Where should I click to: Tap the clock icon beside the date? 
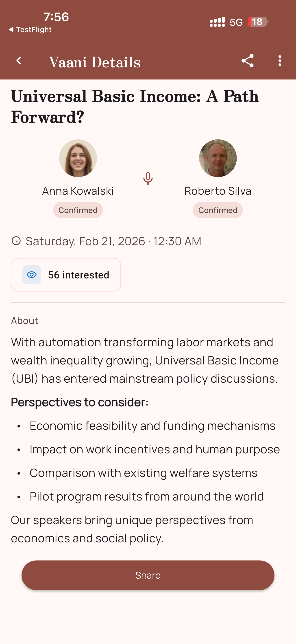(x=16, y=241)
